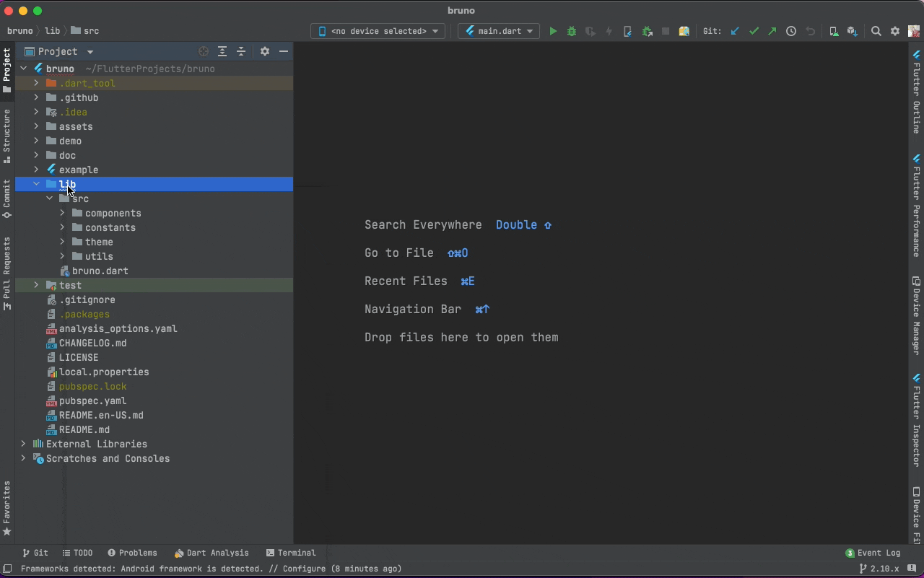The width and height of the screenshot is (924, 578).
Task: Open the Favorites side tab
Action: pos(7,509)
